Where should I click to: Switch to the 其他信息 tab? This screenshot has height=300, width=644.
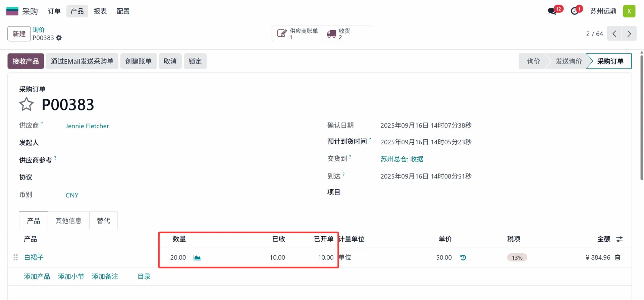(x=68, y=221)
